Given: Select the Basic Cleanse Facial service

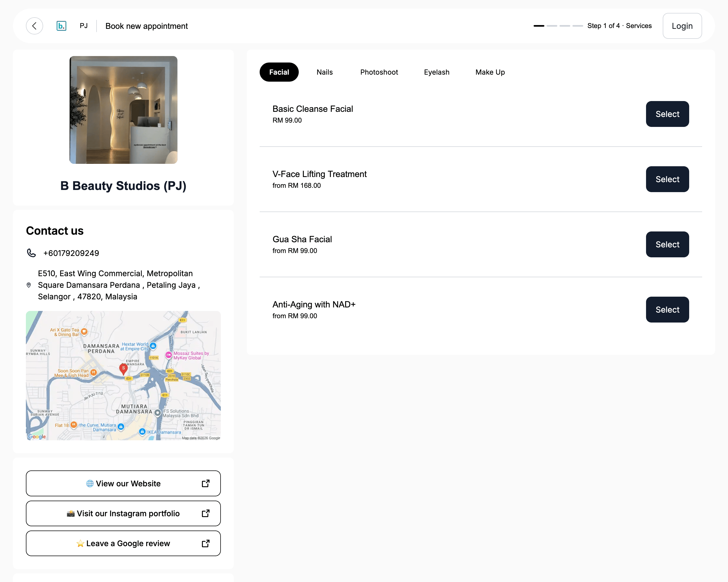Looking at the screenshot, I should tap(667, 114).
